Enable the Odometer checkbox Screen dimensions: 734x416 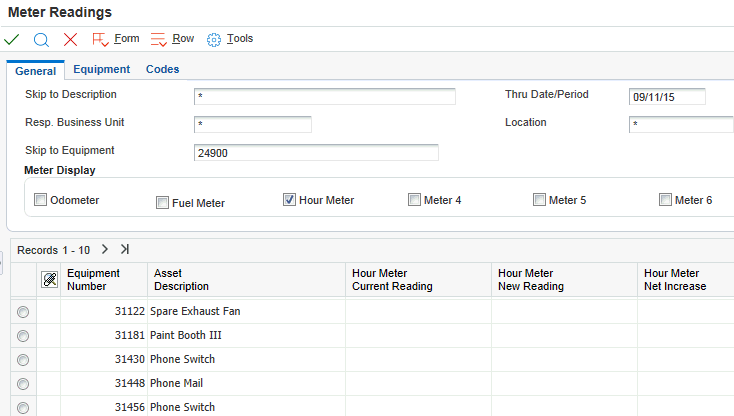pyautogui.click(x=41, y=200)
